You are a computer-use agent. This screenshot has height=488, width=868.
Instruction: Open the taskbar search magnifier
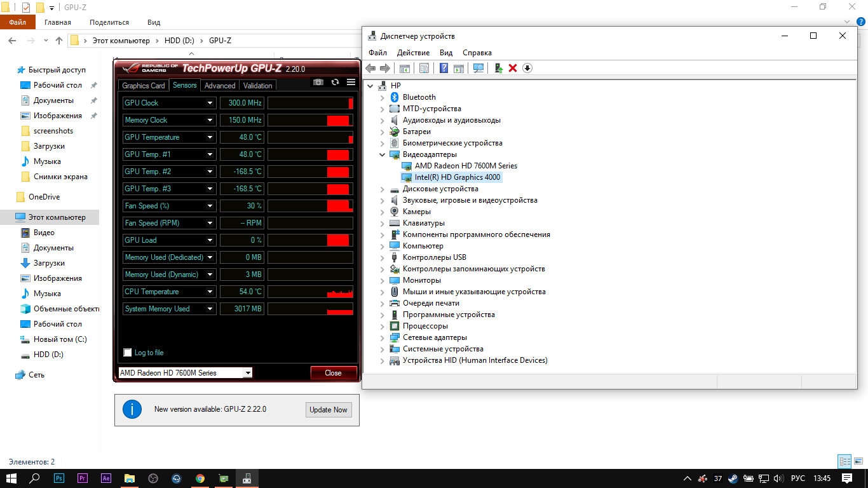pyautogui.click(x=35, y=478)
